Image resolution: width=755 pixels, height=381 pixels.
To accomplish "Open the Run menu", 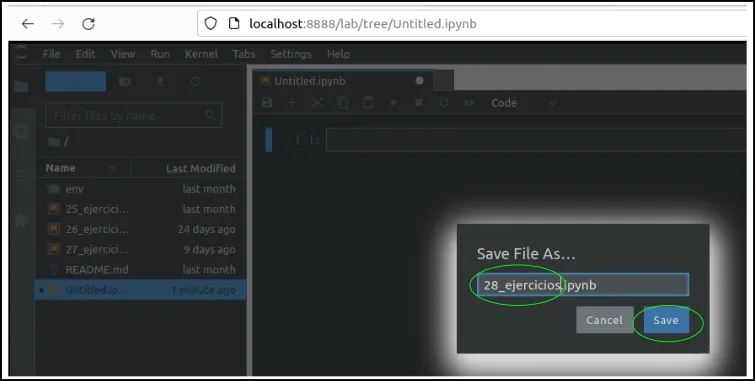I will pyautogui.click(x=160, y=54).
